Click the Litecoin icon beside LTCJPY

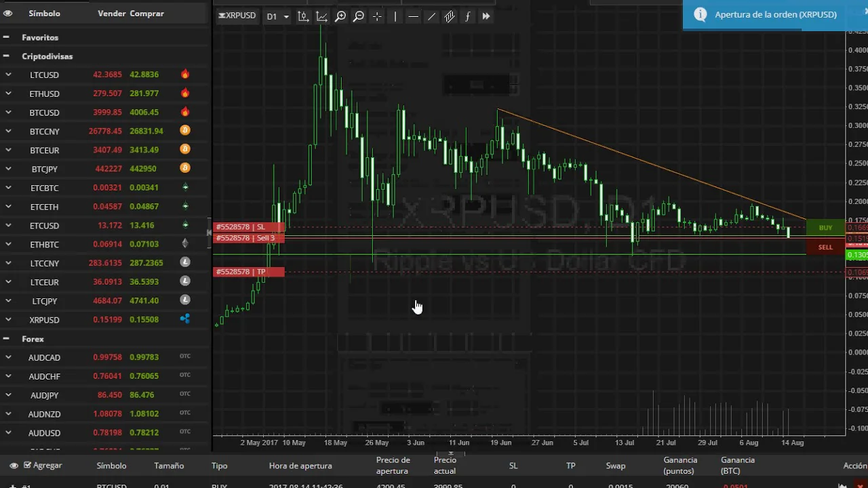[x=184, y=300]
